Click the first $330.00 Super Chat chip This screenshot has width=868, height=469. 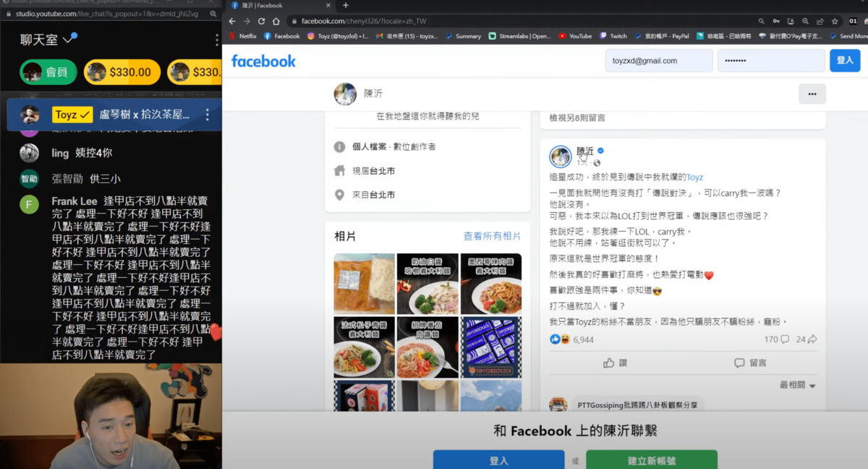click(x=122, y=72)
